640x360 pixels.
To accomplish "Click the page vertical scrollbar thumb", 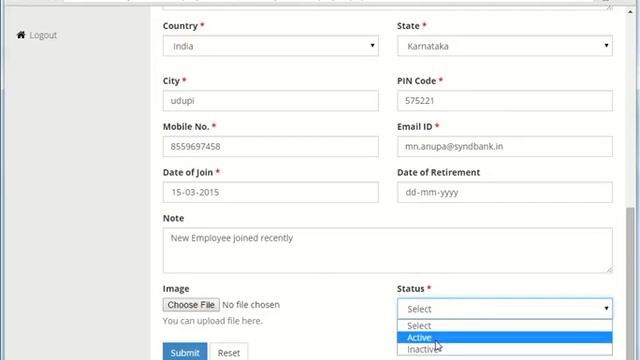I will (x=630, y=284).
